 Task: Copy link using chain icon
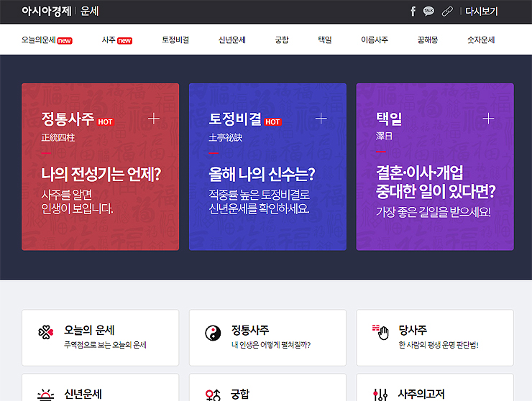[x=447, y=11]
